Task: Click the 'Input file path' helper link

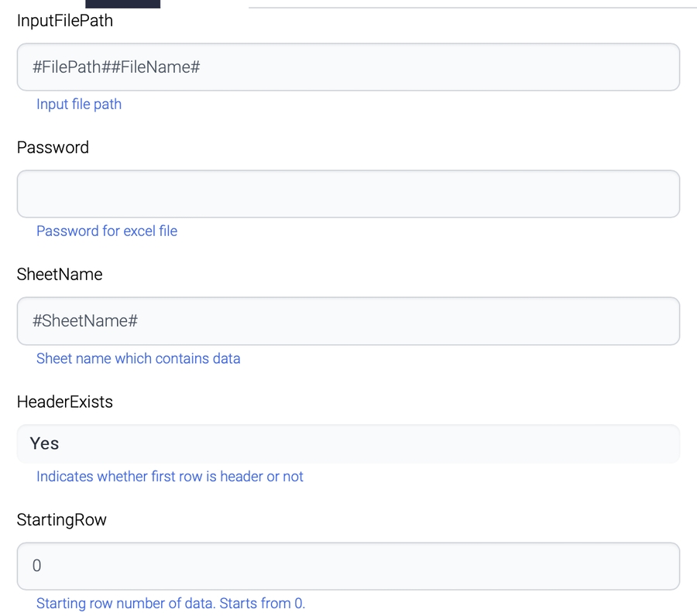Action: [x=79, y=104]
